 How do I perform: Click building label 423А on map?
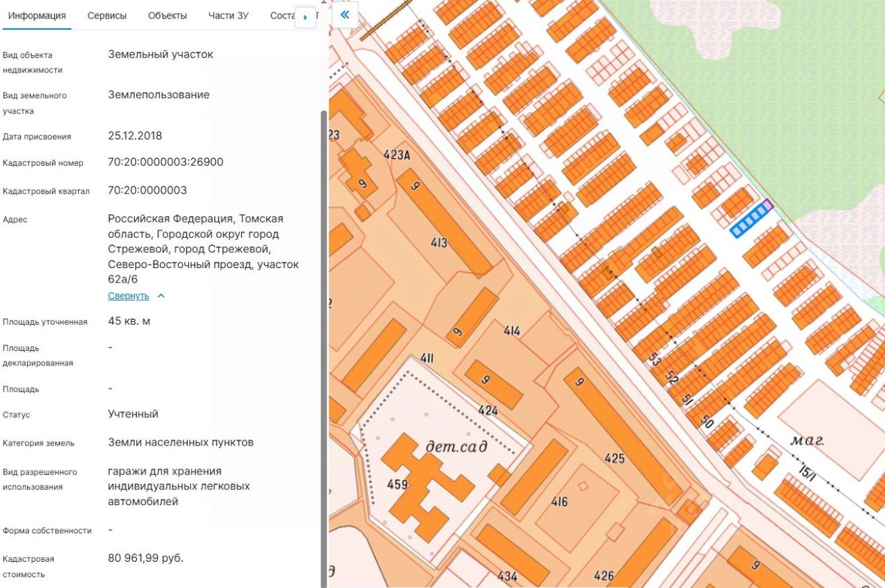click(397, 155)
